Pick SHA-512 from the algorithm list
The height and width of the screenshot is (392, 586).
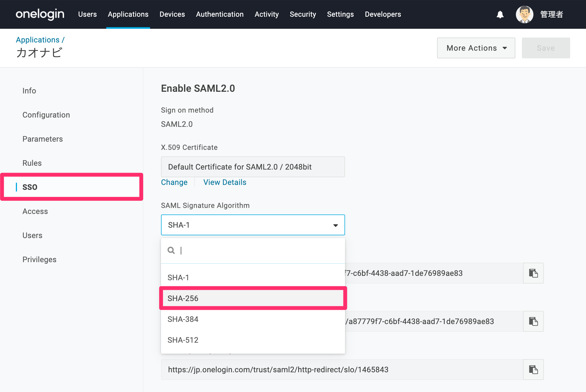pyautogui.click(x=253, y=340)
